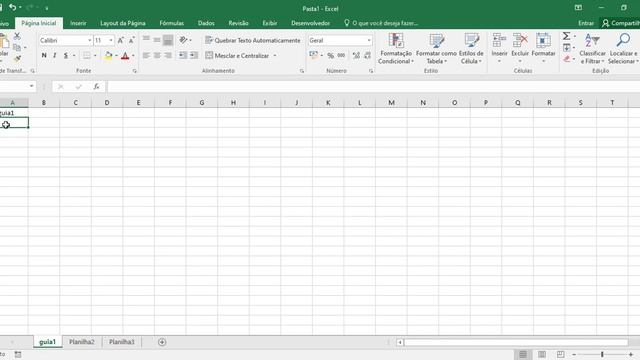Image resolution: width=640 pixels, height=360 pixels.
Task: Apply the red font color A
Action: 125,56
